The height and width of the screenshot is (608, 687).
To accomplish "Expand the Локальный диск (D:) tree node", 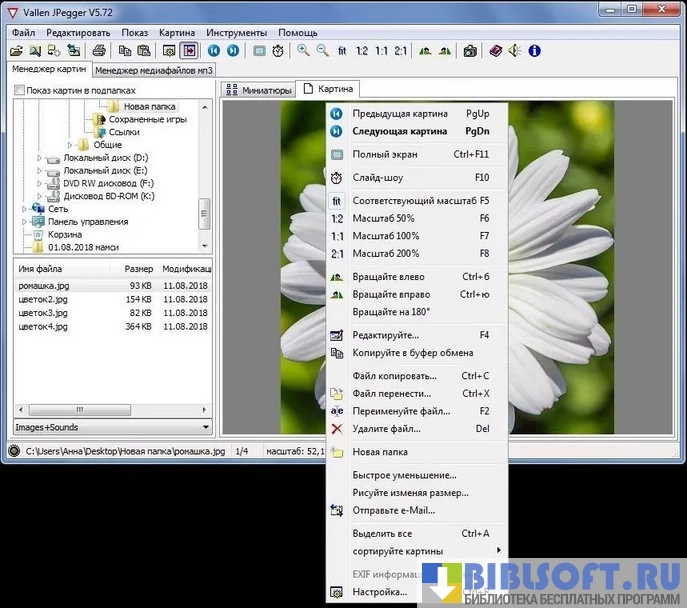I will click(x=40, y=158).
